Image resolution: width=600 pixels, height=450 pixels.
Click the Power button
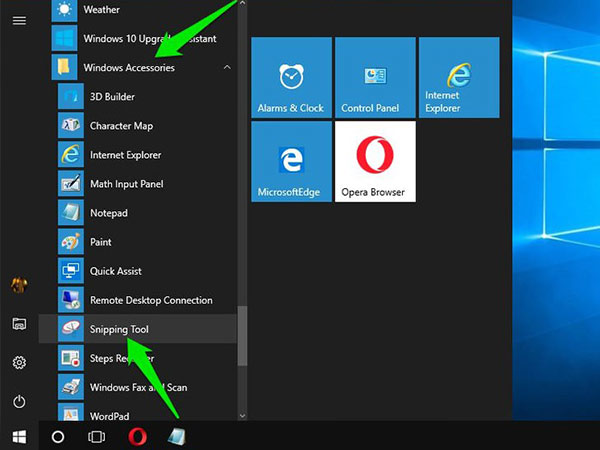tap(19, 402)
